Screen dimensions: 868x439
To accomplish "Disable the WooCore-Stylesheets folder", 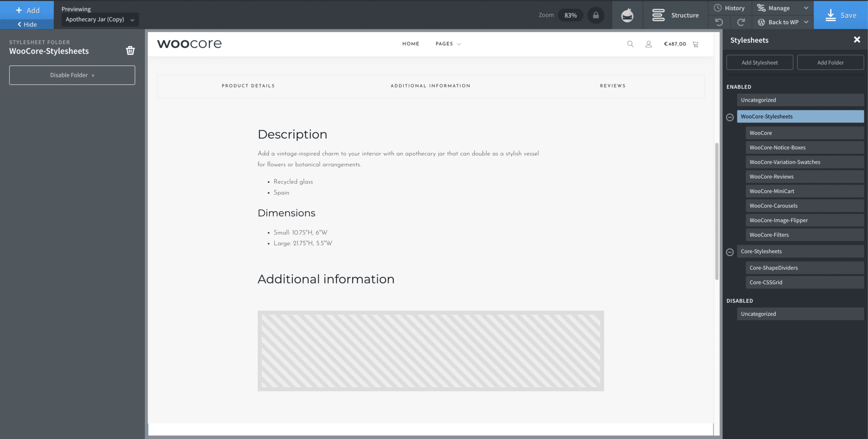I will tap(72, 75).
